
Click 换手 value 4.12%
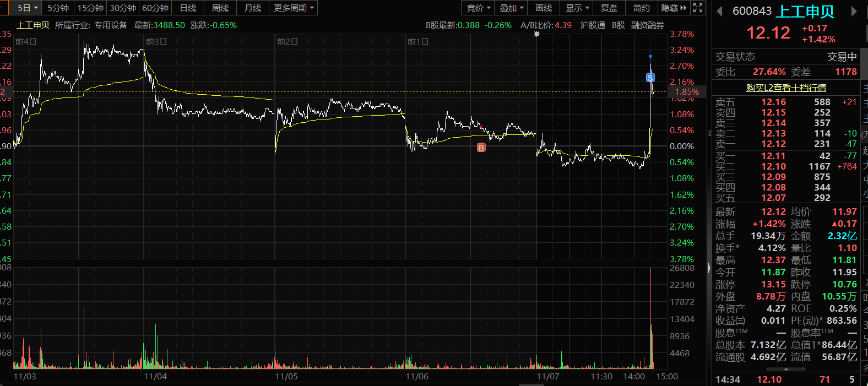coord(772,248)
